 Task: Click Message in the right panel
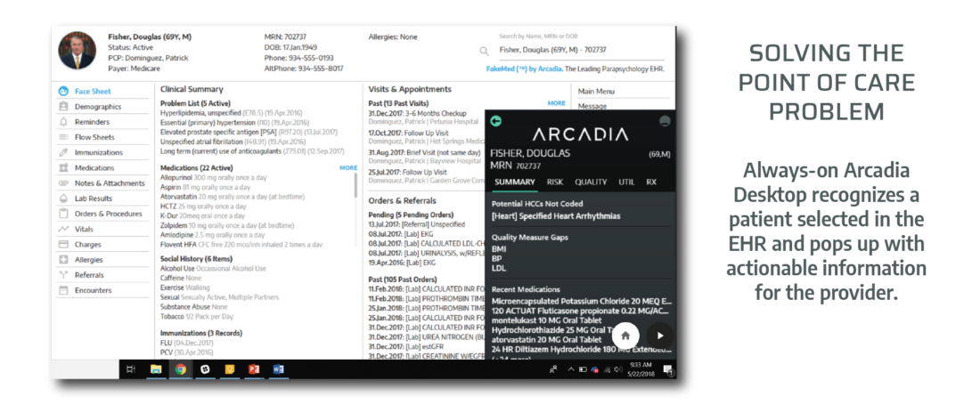click(x=592, y=106)
